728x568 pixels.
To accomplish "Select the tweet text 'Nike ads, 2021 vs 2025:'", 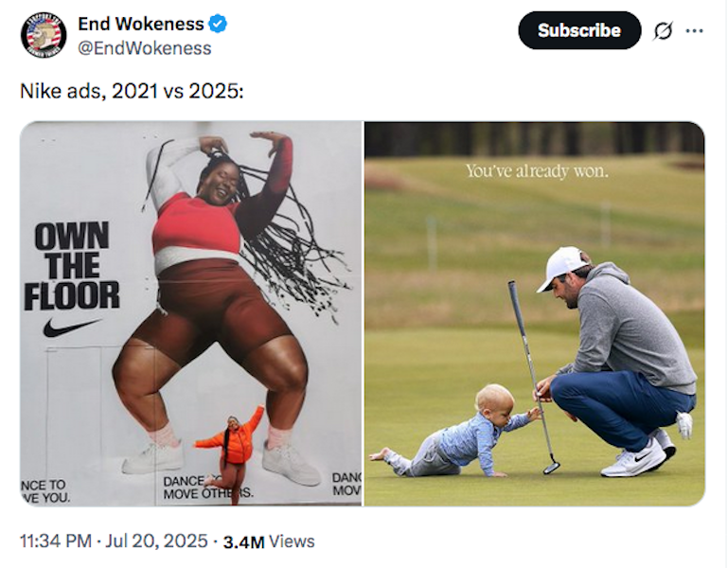I will 132,91.
